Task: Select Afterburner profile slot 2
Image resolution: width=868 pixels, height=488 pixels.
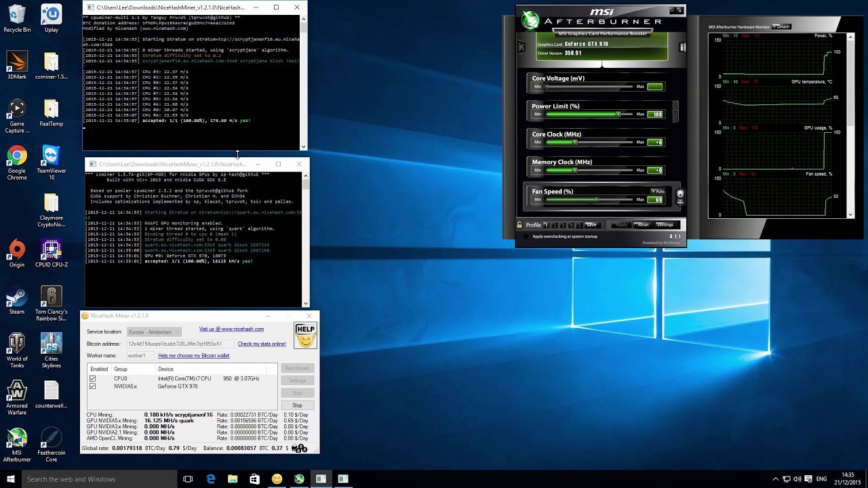Action: (x=555, y=225)
